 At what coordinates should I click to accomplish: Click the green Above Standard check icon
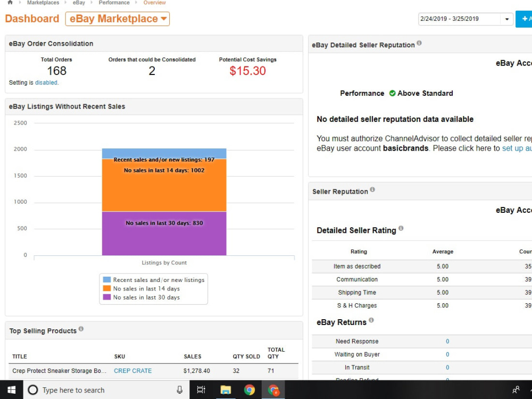392,93
